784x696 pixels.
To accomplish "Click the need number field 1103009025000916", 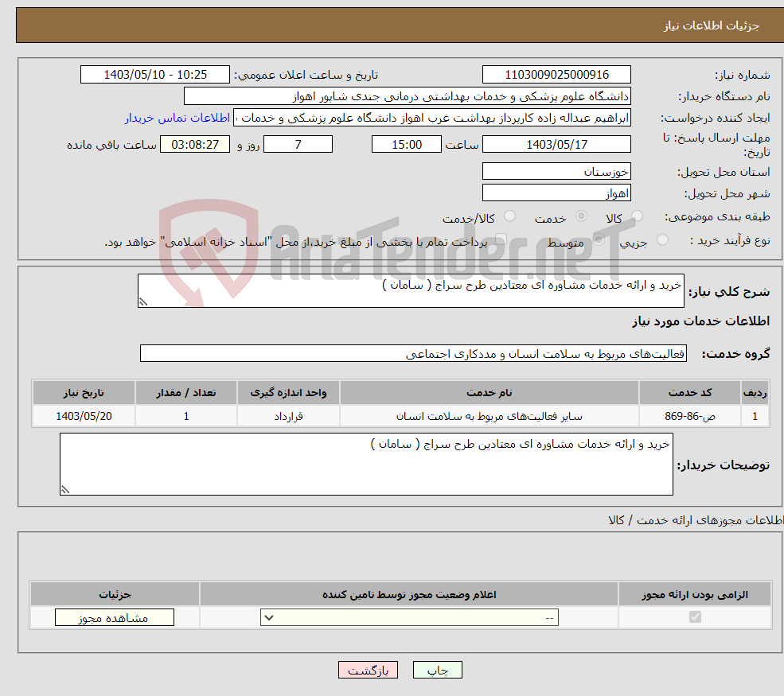I will [x=556, y=75].
